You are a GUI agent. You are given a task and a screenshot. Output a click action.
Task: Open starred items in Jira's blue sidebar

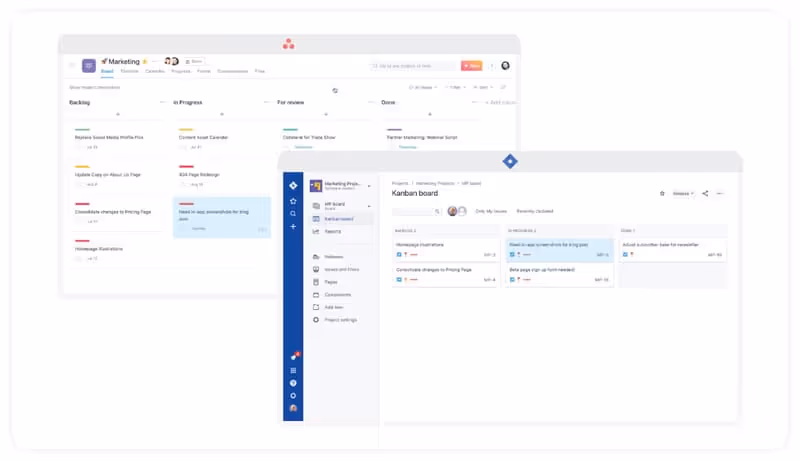click(x=293, y=201)
